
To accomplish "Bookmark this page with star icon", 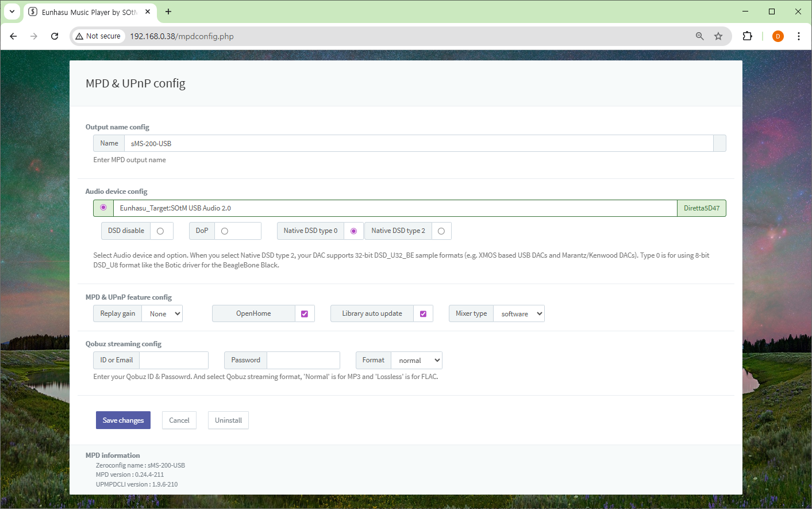I will click(x=718, y=36).
